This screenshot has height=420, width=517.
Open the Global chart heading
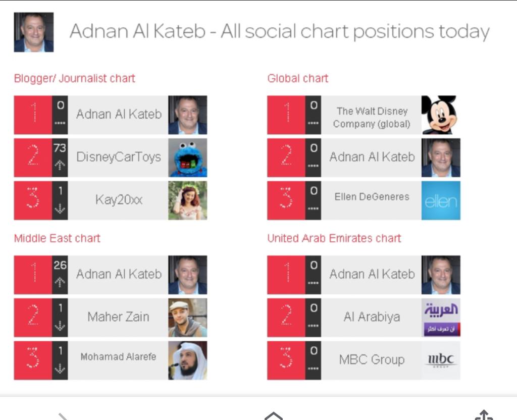pyautogui.click(x=298, y=79)
